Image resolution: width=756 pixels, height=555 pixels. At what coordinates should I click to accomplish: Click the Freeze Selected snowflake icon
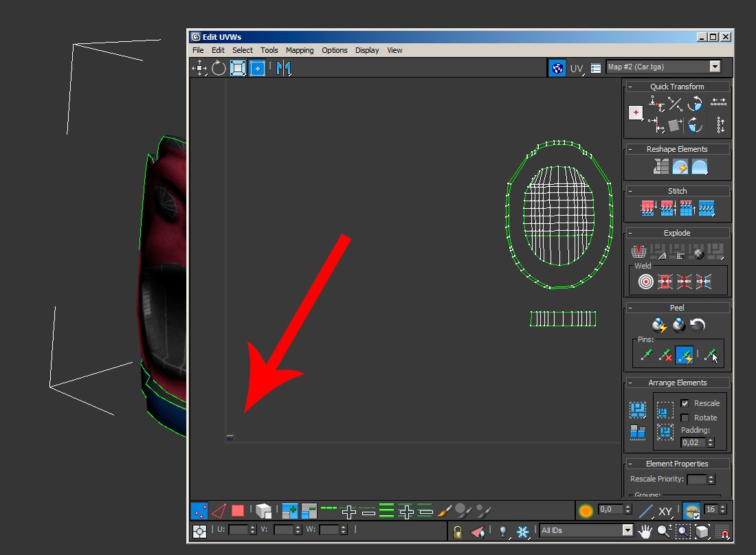(522, 531)
